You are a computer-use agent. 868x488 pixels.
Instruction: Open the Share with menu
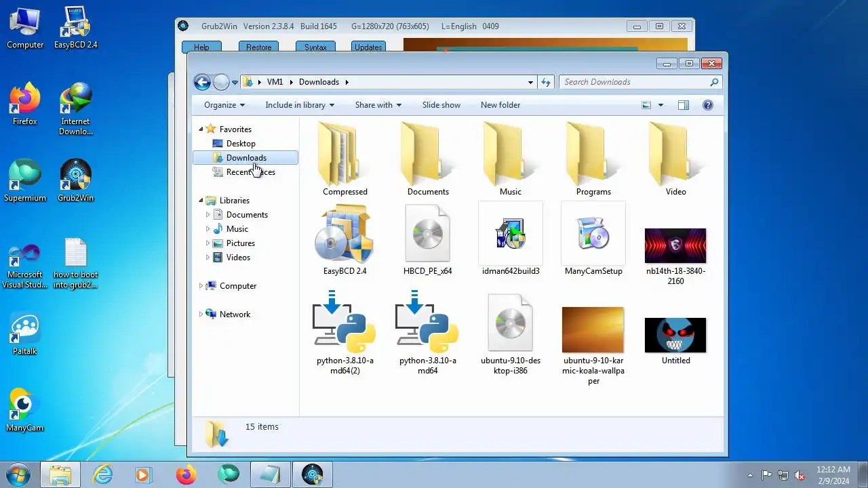[378, 105]
